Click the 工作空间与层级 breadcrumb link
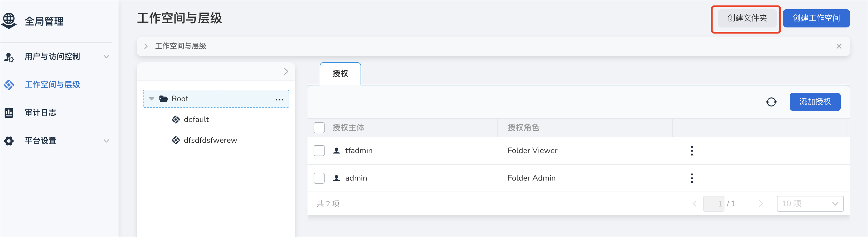868x237 pixels. (x=181, y=46)
